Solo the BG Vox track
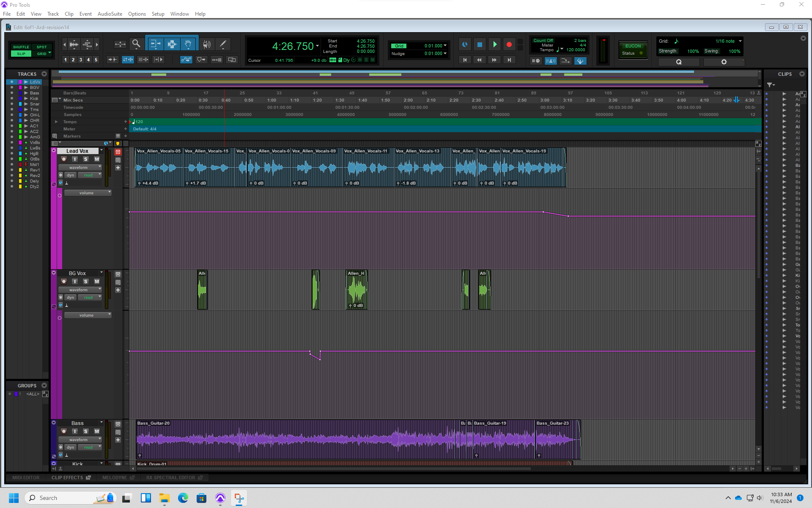Screen dimensions: 812x508 (86, 282)
